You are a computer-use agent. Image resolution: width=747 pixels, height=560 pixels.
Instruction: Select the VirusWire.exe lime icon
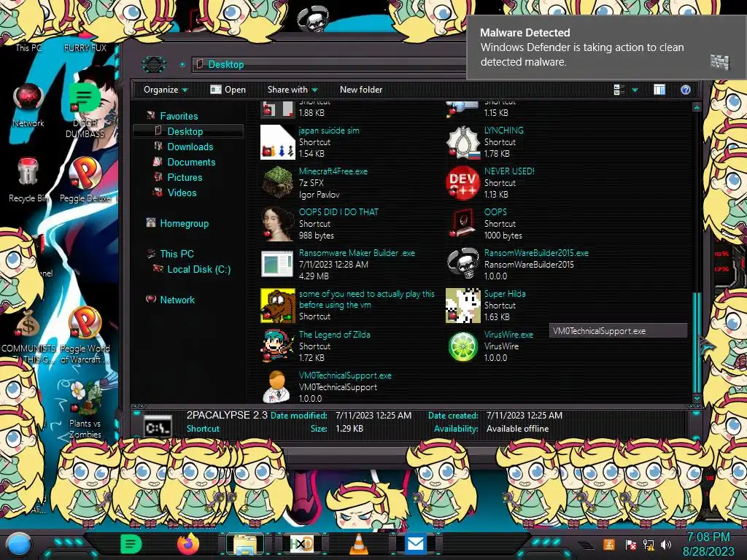462,346
